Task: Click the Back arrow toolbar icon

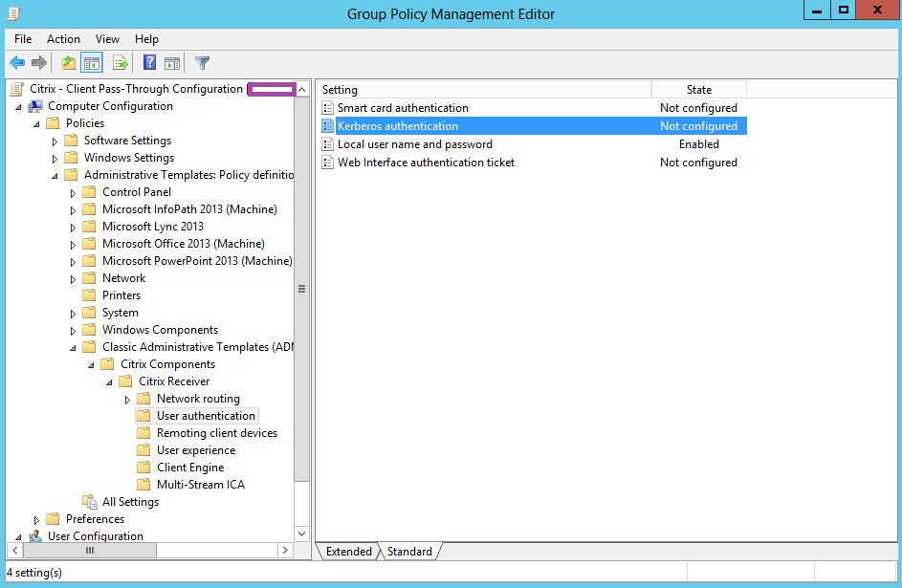Action: coord(17,62)
